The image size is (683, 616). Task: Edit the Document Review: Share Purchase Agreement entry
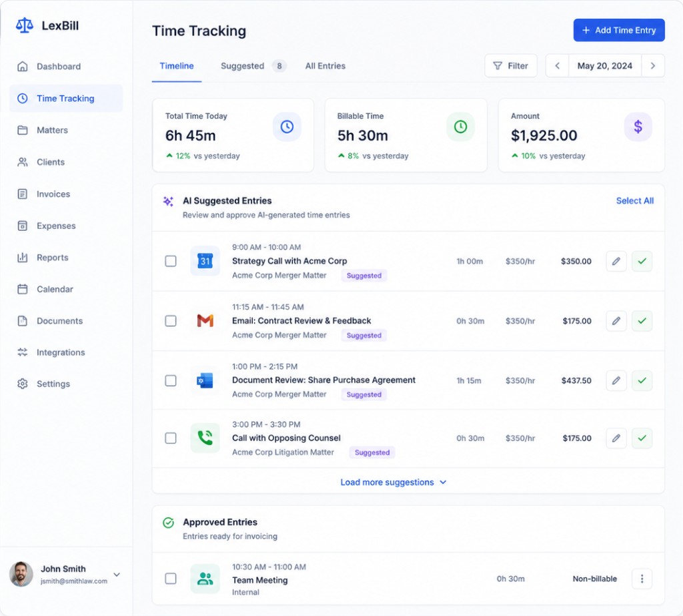coord(616,380)
